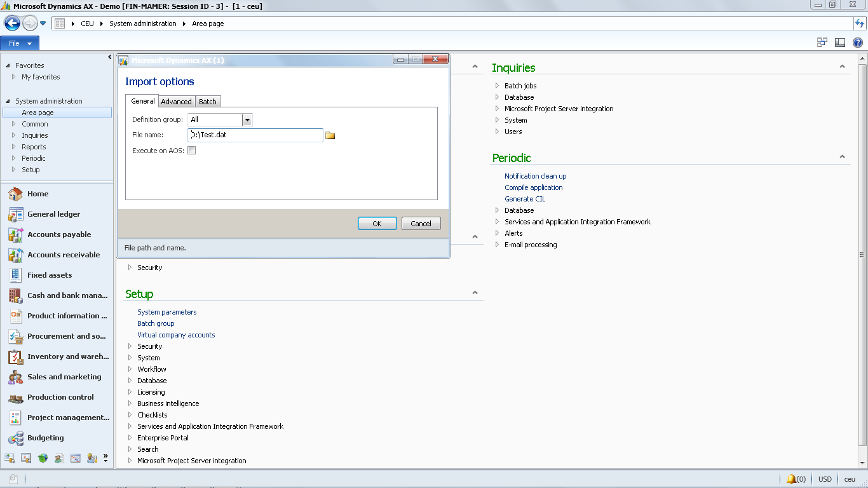Click the Forward navigation arrow
The image size is (868, 488).
(x=29, y=24)
